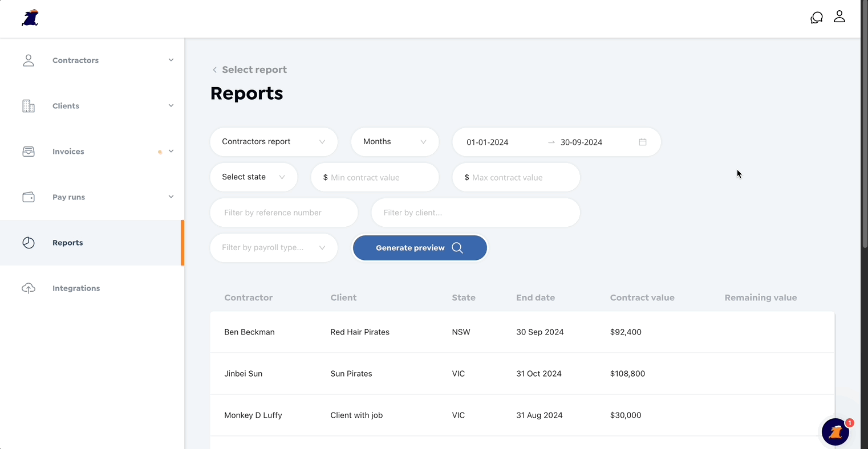Click the Contractor column header

coord(249,297)
